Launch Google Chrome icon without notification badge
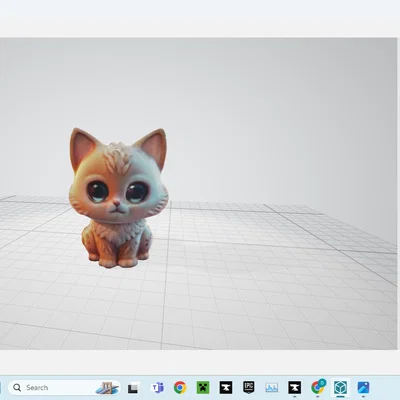Image resolution: width=400 pixels, height=400 pixels. [x=180, y=388]
